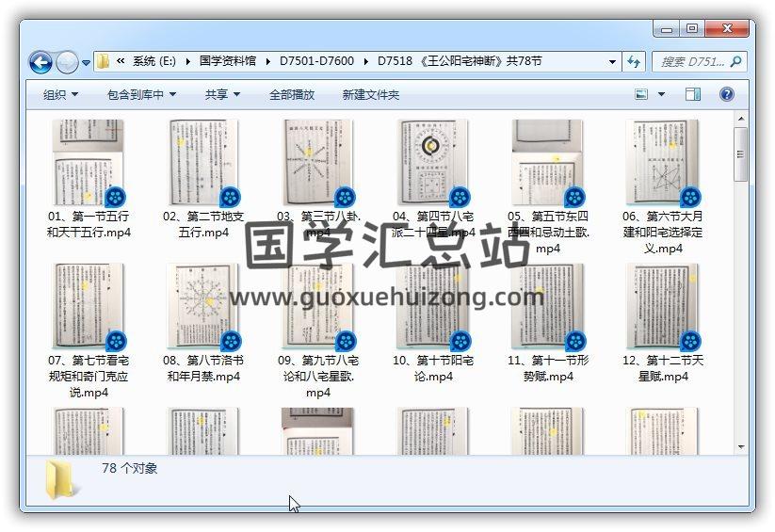This screenshot has height=532, width=775.
Task: Select video 06、第六节大月建和阳宅选择定义.mp4 thumbnail
Action: tap(662, 162)
